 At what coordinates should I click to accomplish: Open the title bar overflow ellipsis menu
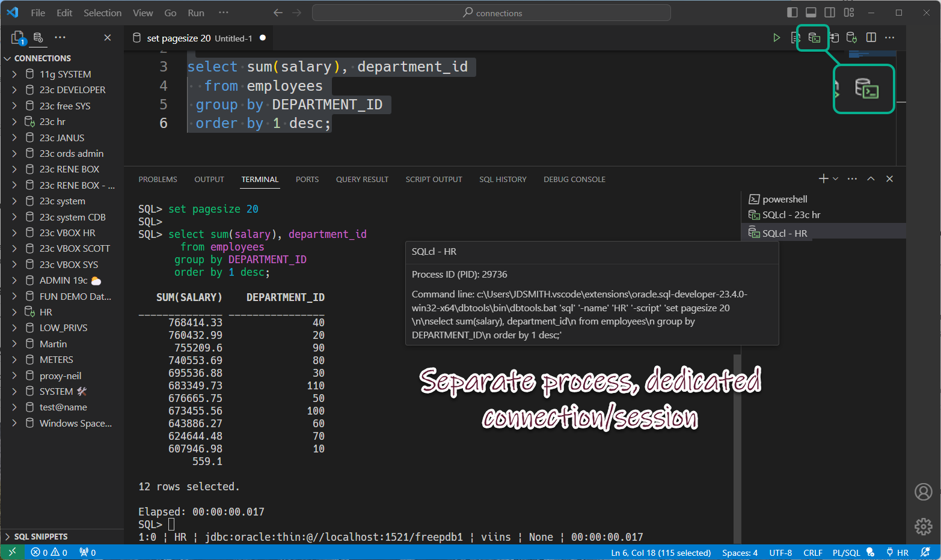(224, 13)
